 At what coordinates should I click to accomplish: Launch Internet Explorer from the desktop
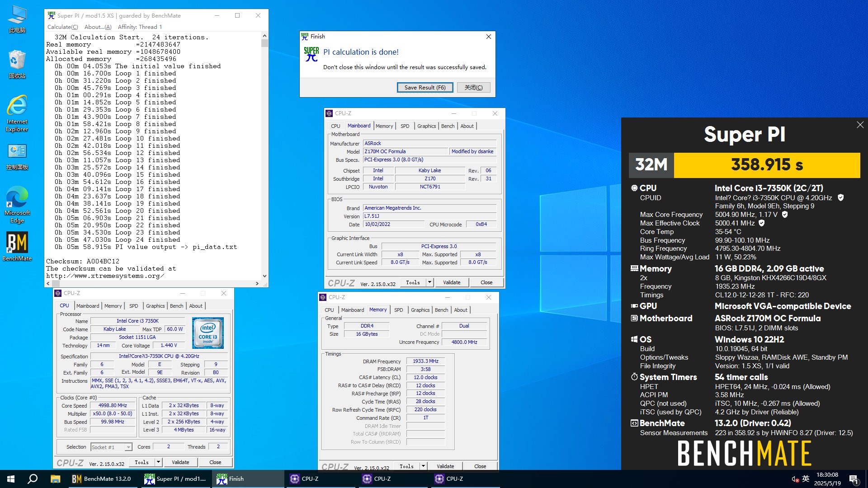17,113
